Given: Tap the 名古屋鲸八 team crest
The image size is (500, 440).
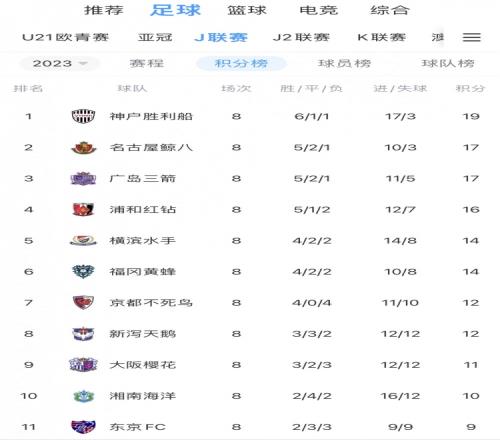Looking at the screenshot, I should 83,147.
